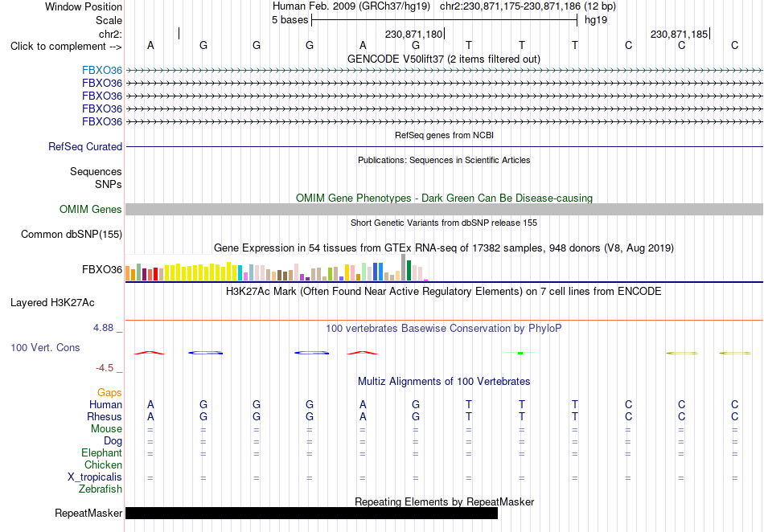Click the 'GENCODE V50lift37 (2 items filtered out)' title

click(444, 59)
